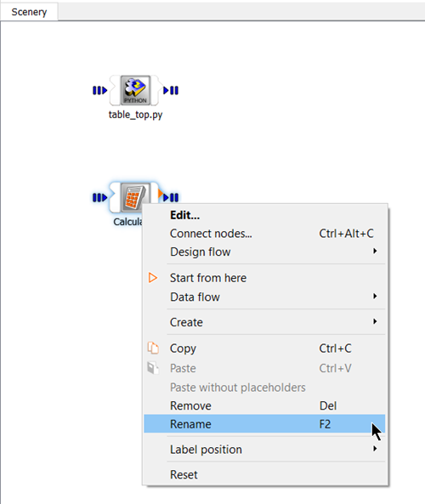Click the input port of Calculator node
The width and height of the screenshot is (425, 504).
[99, 197]
